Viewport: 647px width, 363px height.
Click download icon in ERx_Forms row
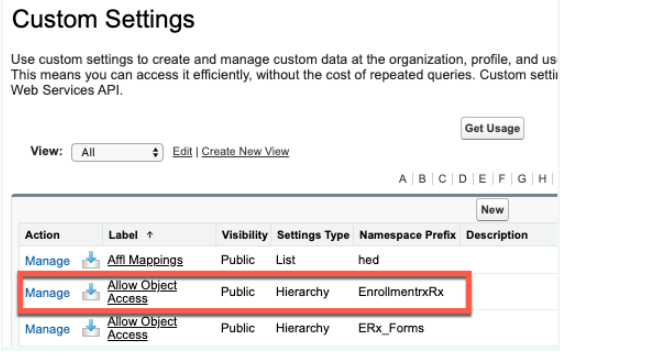tap(91, 328)
